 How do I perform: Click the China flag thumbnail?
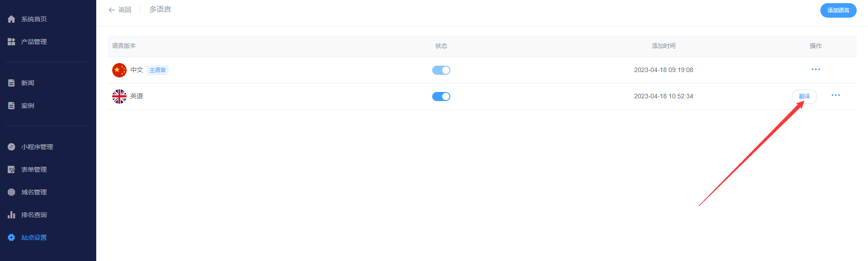point(119,70)
